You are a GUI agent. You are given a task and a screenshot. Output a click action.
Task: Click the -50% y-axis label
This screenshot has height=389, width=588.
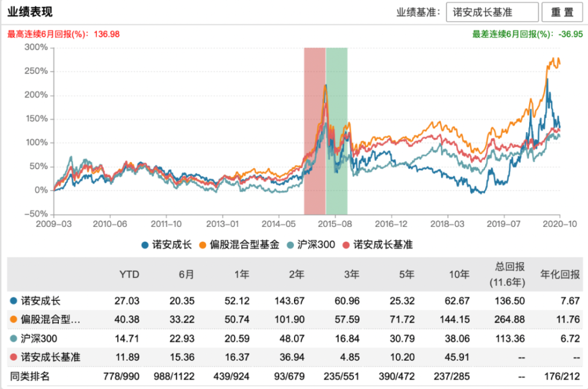point(36,214)
